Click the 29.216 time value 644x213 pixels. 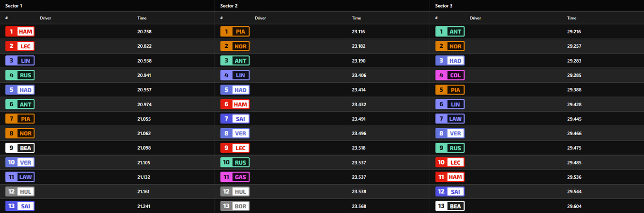pyautogui.click(x=574, y=32)
